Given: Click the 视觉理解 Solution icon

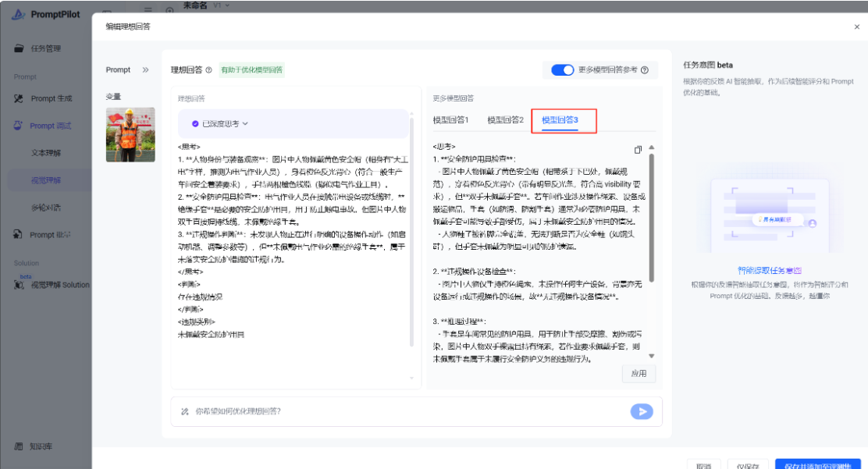Looking at the screenshot, I should pos(19,285).
